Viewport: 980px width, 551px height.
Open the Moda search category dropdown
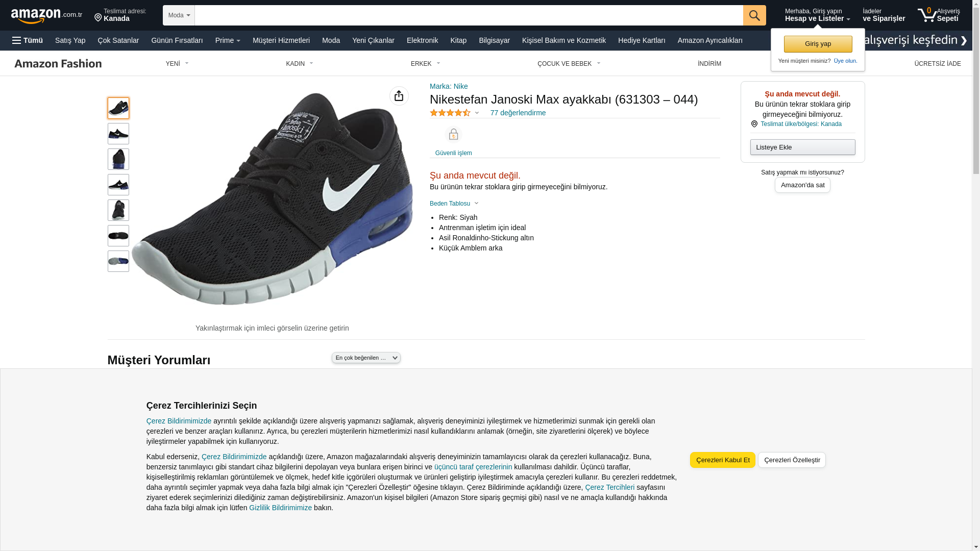(x=179, y=15)
